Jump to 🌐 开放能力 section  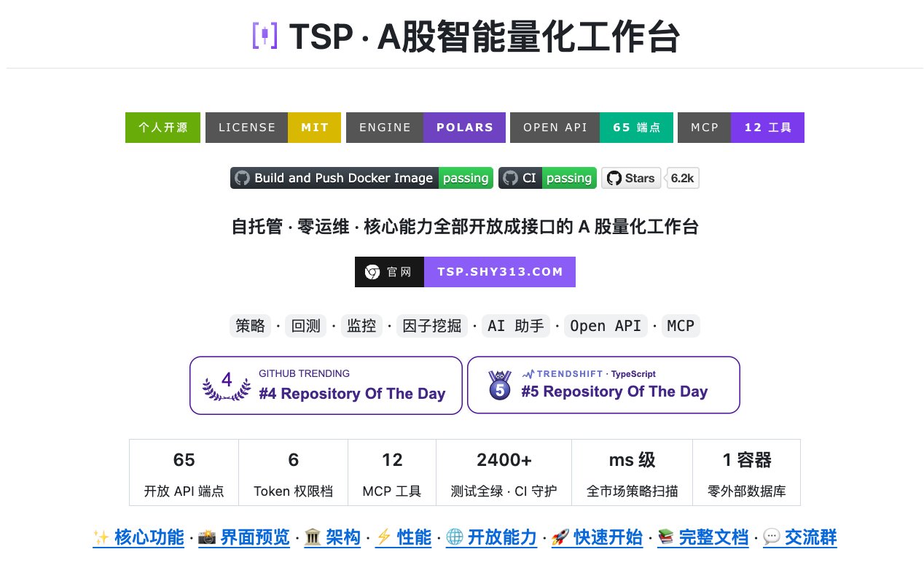[x=491, y=538]
